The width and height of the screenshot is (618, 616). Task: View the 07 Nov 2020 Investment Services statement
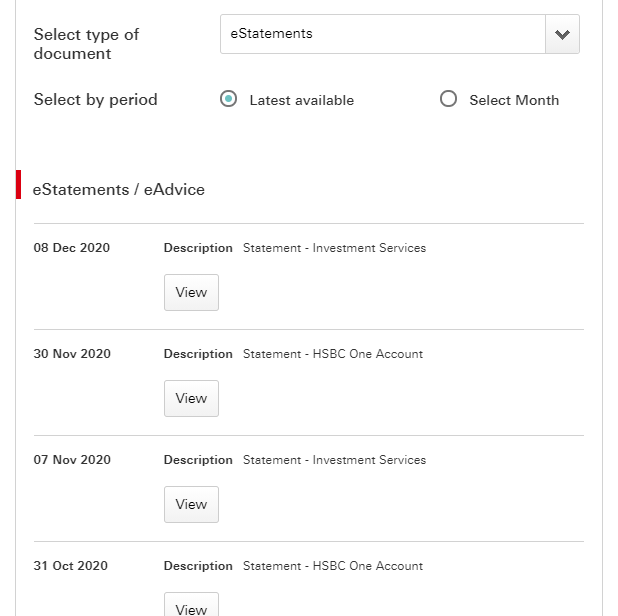192,504
